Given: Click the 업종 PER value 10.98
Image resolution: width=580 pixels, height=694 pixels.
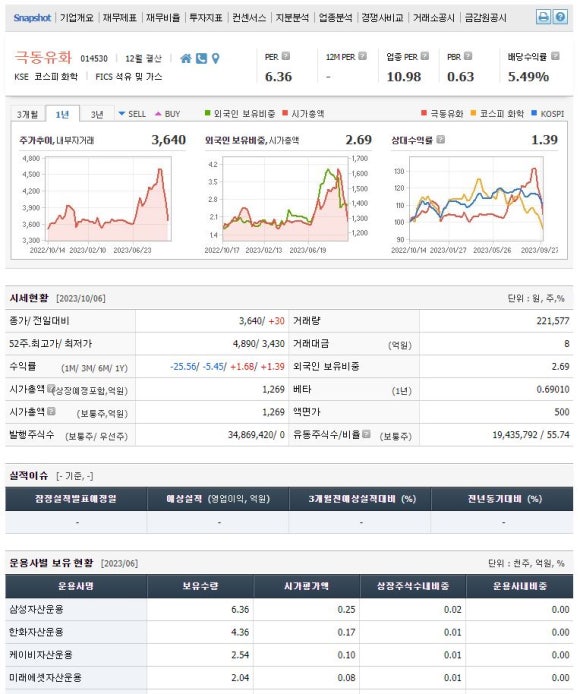Looking at the screenshot, I should [404, 77].
